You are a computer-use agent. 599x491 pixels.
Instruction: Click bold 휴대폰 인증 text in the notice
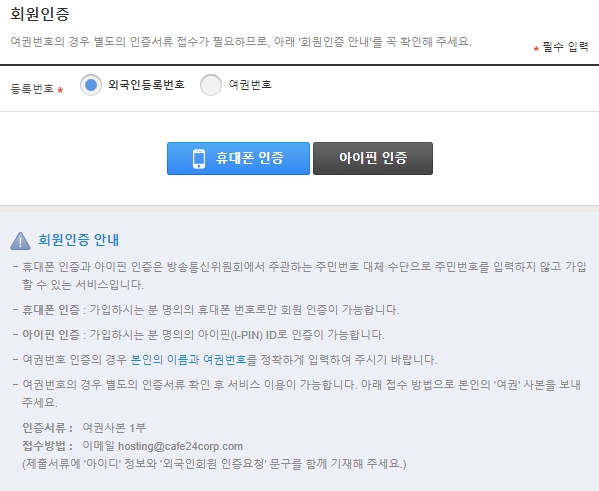click(x=51, y=310)
